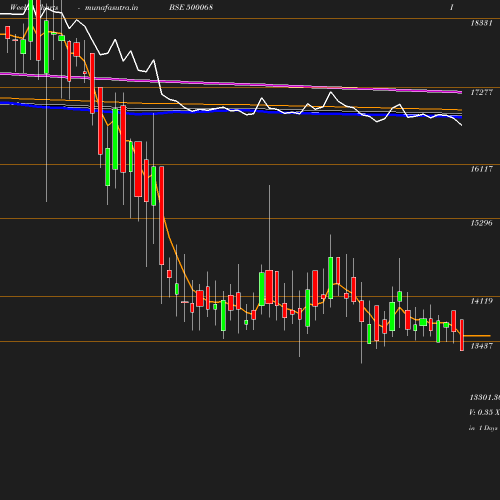
Task: Select the 15296 price level label
Action: pyautogui.click(x=481, y=223)
